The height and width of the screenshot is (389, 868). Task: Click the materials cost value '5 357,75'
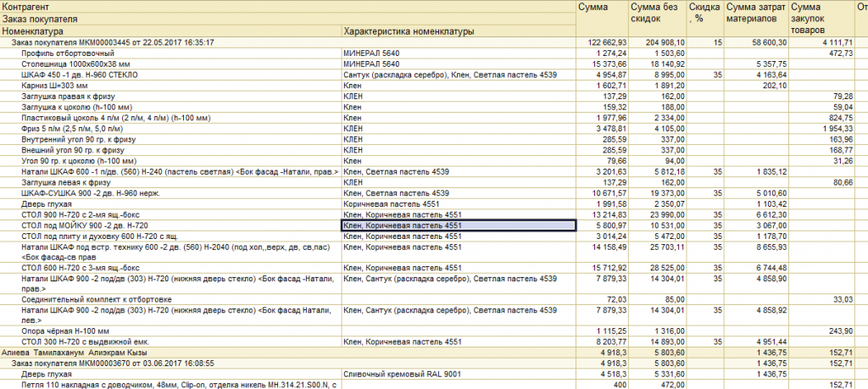[x=773, y=64]
